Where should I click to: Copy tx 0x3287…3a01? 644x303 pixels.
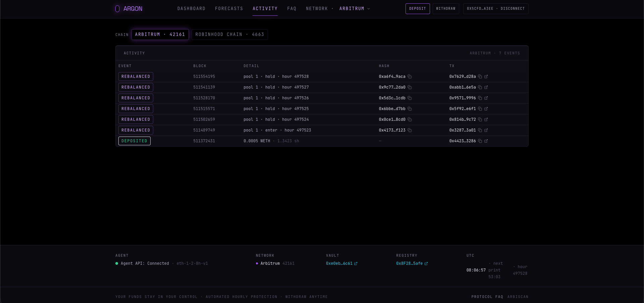pyautogui.click(x=480, y=130)
